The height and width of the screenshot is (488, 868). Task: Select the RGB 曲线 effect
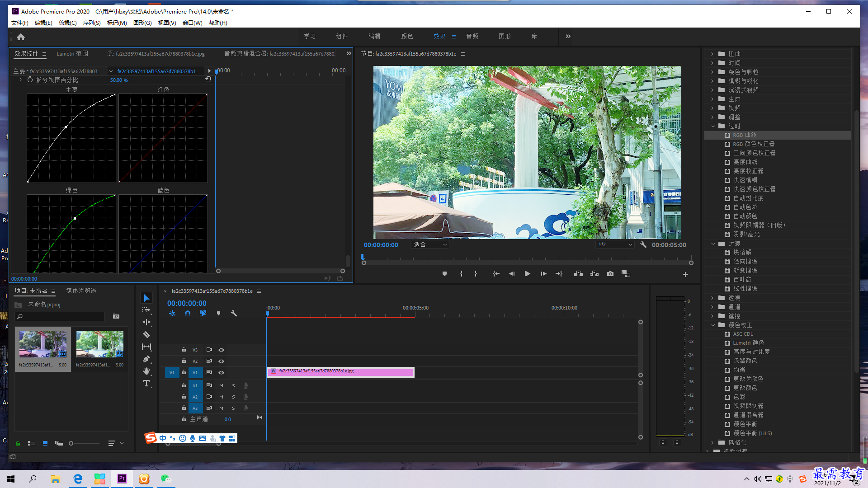click(745, 135)
